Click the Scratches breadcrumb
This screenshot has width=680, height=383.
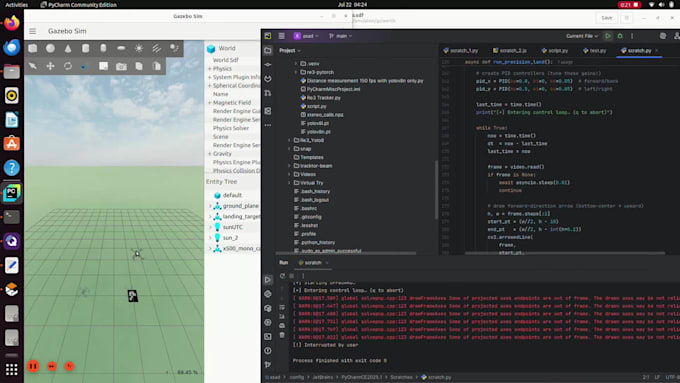401,377
